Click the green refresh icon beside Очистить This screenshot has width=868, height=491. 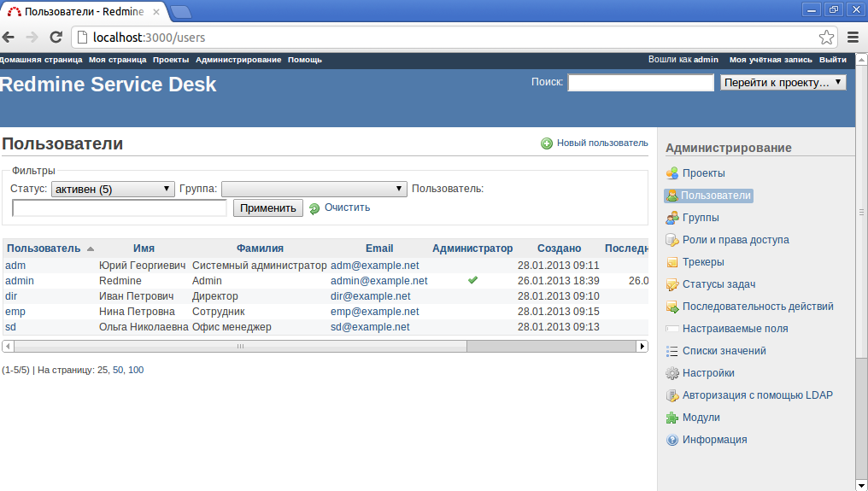(314, 208)
